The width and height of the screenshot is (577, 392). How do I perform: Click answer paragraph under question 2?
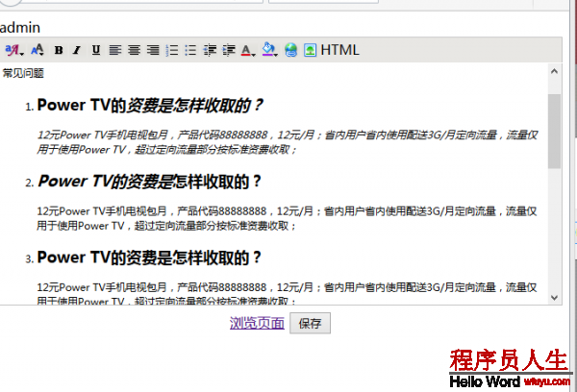[287, 218]
